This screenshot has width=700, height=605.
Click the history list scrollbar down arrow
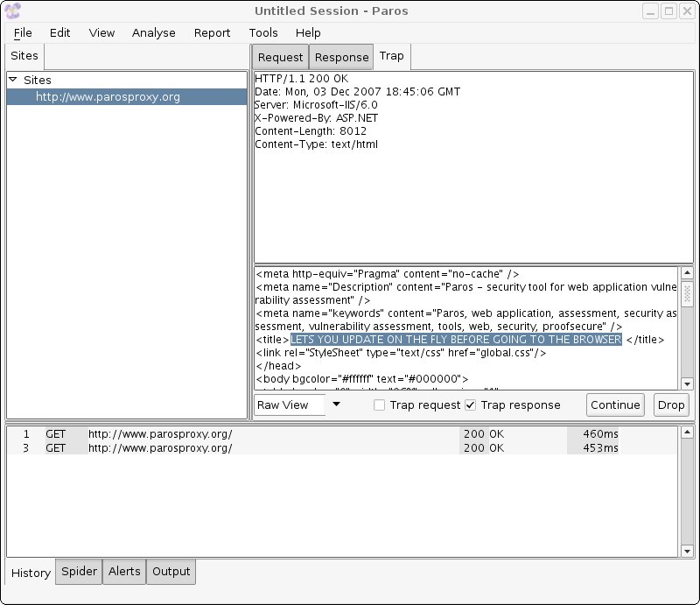click(x=687, y=552)
